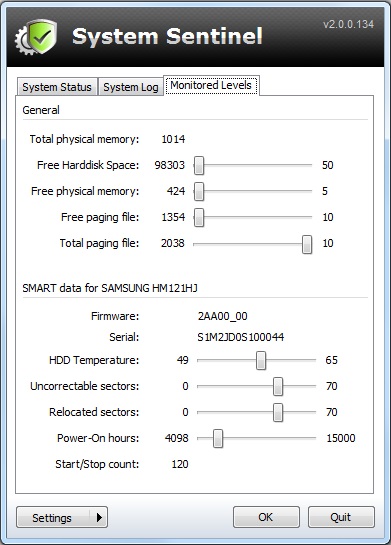Click the Free physical memory slider handle
Viewport: 391px width, 545px height.
199,191
